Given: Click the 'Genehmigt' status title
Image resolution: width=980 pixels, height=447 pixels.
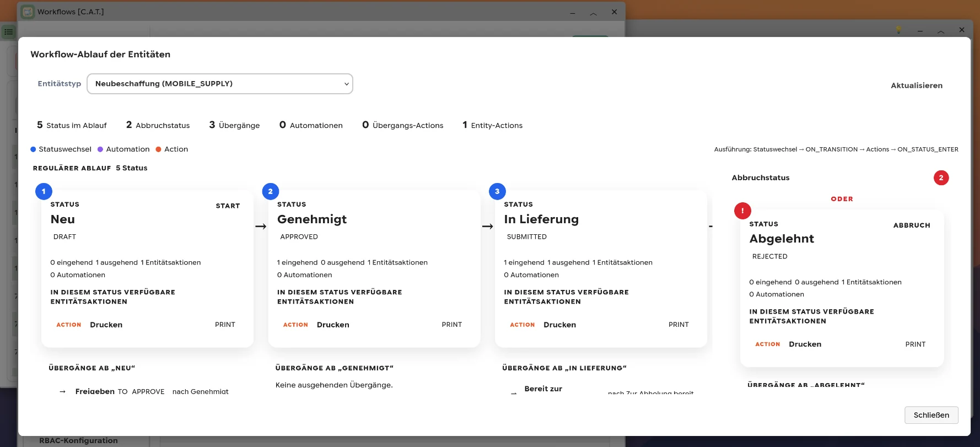Looking at the screenshot, I should click(312, 219).
